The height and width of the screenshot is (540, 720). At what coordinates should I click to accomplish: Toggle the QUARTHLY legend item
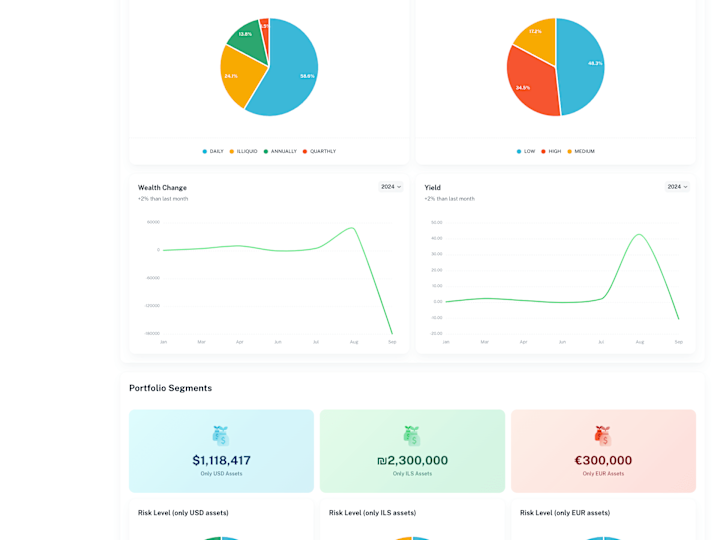tap(320, 152)
